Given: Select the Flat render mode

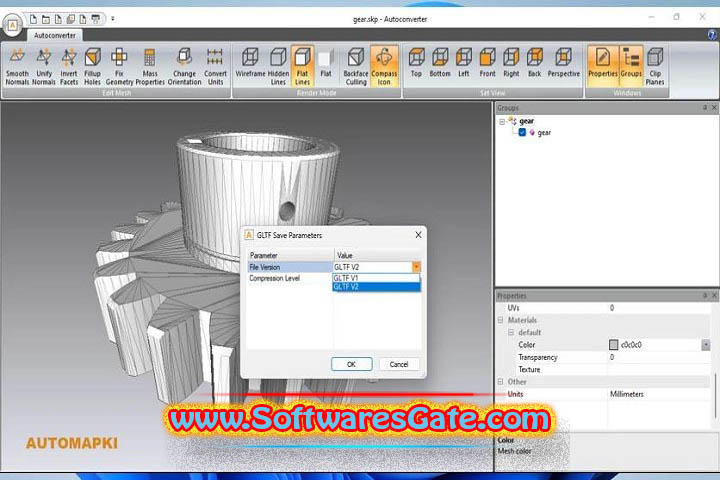Looking at the screenshot, I should coord(326,62).
